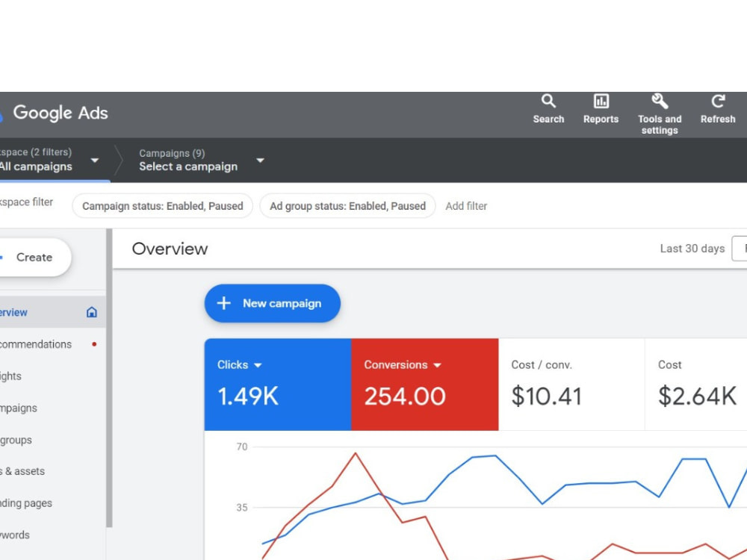The image size is (747, 560).
Task: Open Tools and settings wrench icon
Action: tap(660, 101)
